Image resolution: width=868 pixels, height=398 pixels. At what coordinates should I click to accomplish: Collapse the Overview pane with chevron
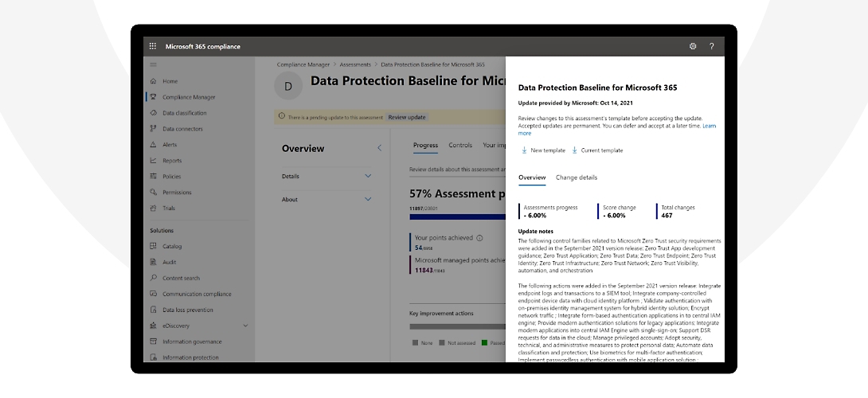379,148
